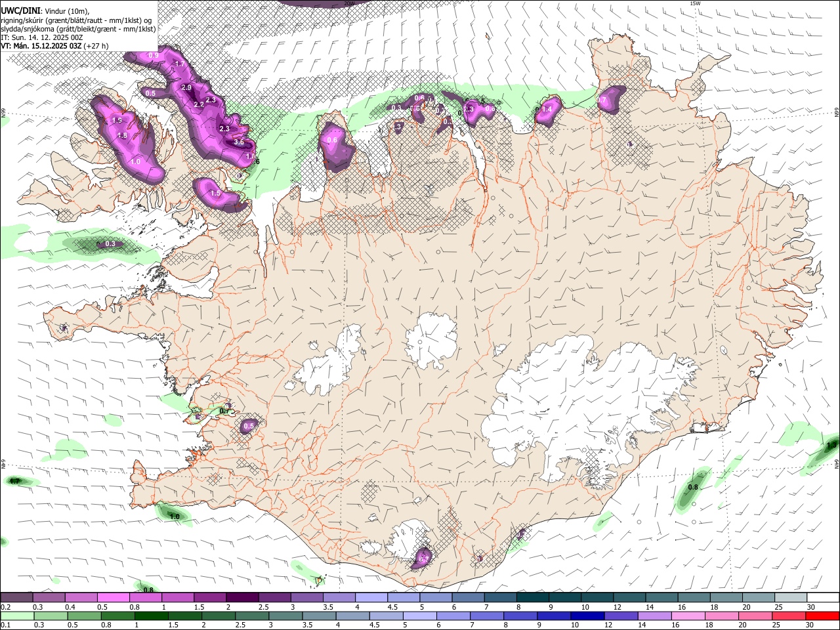Select the bright red 30 swatch, lower scale

point(822,616)
